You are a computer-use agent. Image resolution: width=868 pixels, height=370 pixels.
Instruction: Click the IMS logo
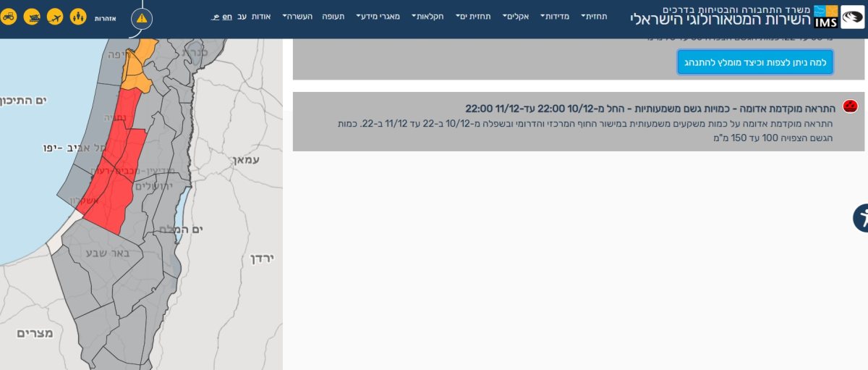(x=825, y=17)
